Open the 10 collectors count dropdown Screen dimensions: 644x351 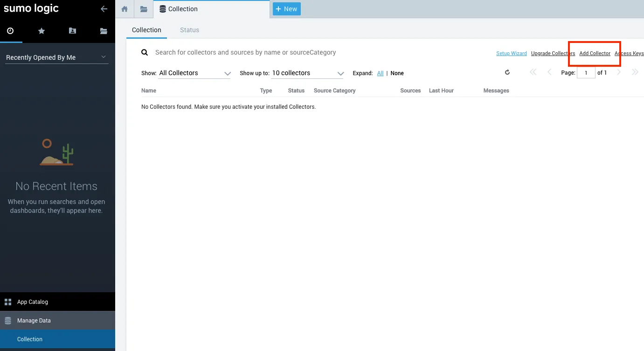pos(307,73)
